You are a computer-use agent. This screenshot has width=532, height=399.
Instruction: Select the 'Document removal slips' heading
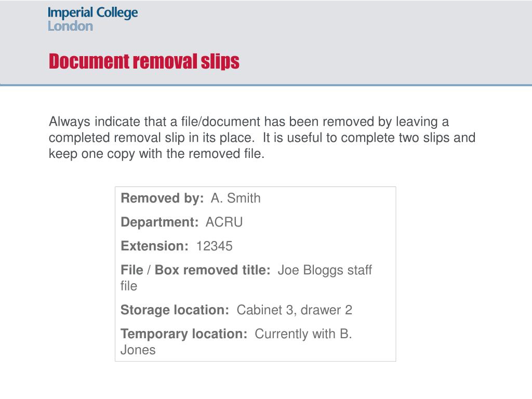pos(144,61)
